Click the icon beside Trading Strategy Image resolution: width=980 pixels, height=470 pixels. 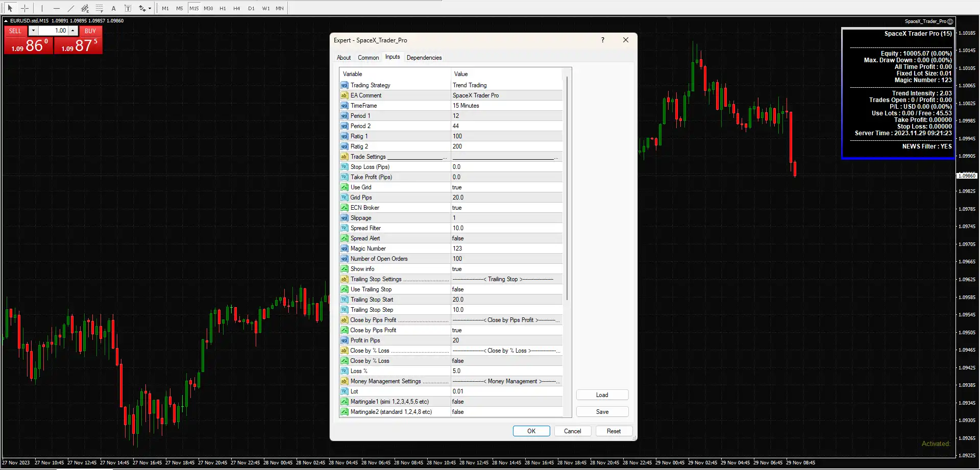pos(344,85)
